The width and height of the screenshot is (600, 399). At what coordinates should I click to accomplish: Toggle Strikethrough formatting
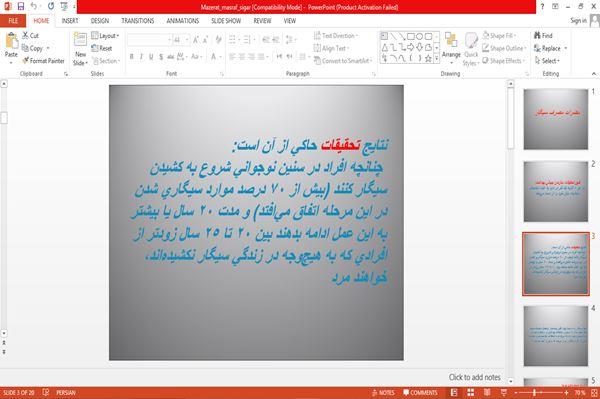click(x=170, y=57)
